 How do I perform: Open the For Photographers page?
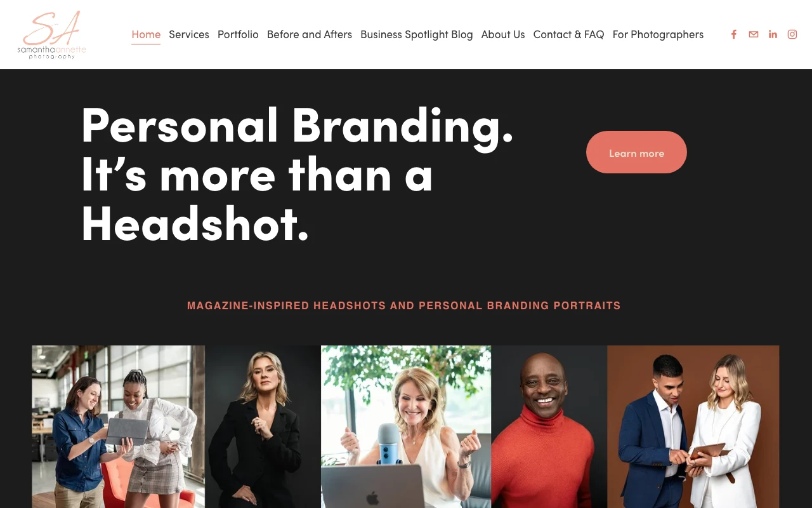click(658, 34)
